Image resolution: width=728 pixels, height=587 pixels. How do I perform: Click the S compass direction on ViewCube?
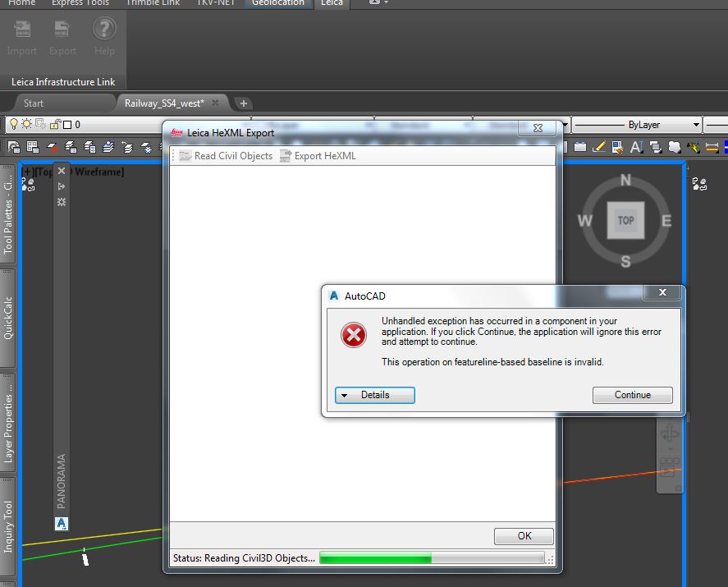tap(625, 261)
